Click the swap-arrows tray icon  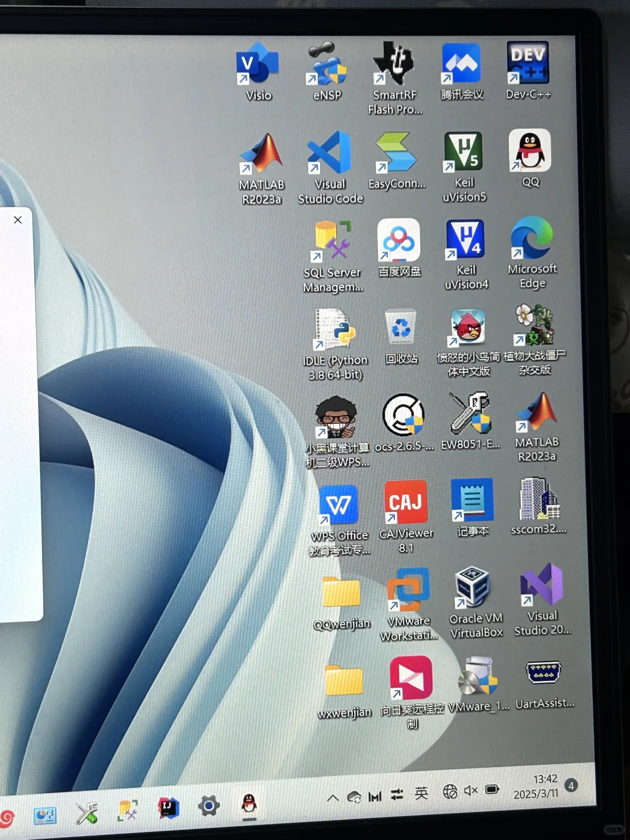click(397, 794)
